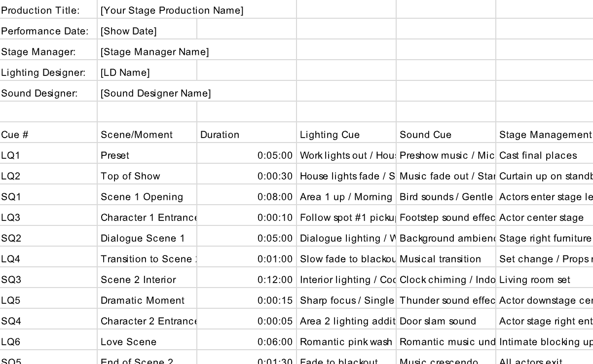Image resolution: width=593 pixels, height=364 pixels.
Task: Select the [Show Date] cell
Action: tap(147, 31)
